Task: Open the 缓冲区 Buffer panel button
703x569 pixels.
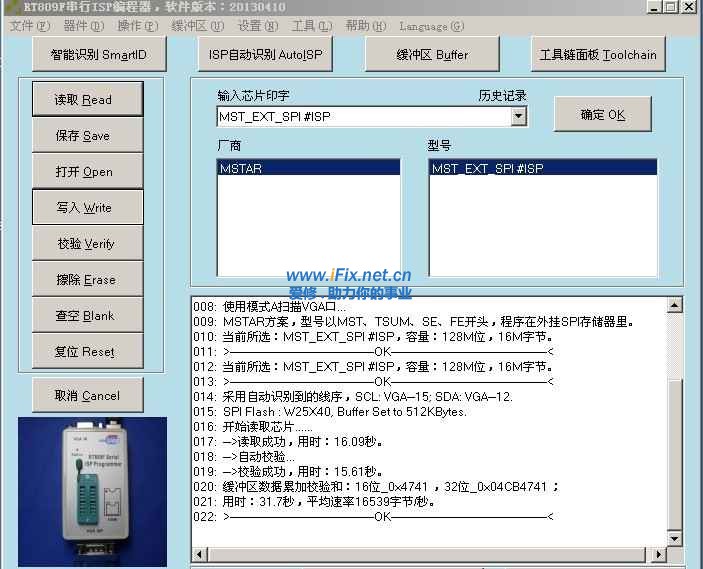Action: tap(431, 54)
